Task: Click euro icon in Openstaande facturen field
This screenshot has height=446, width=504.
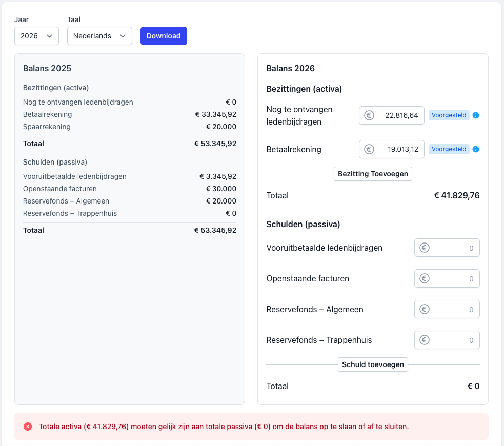Action: coord(424,278)
